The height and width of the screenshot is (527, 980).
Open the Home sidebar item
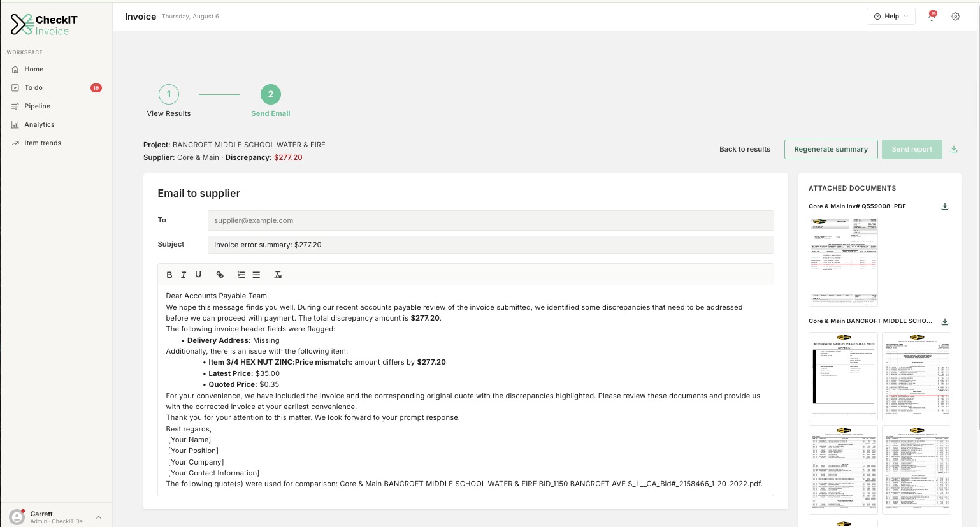[x=56, y=69]
